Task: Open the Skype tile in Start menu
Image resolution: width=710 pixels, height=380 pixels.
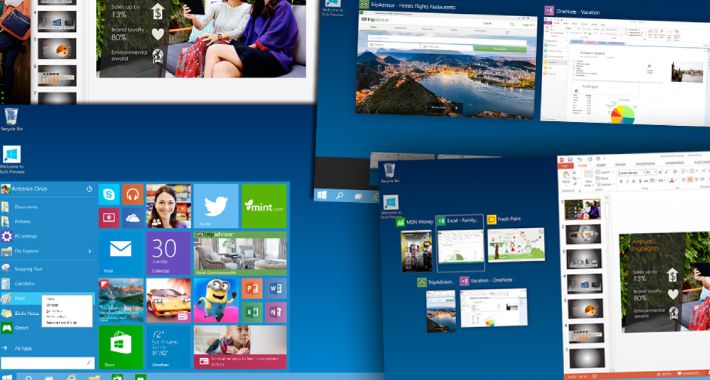Action: point(109,194)
